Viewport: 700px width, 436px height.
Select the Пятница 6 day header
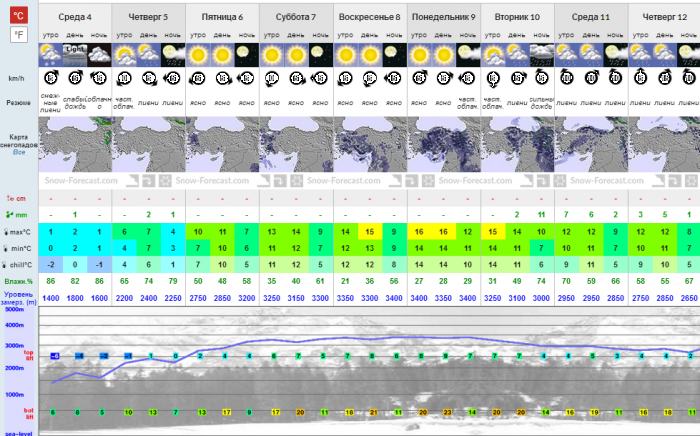[222, 17]
